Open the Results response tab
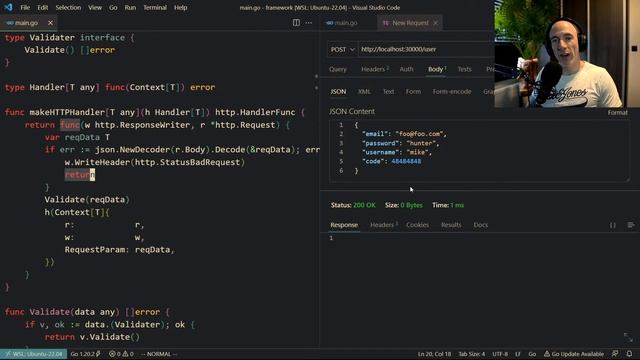This screenshot has height=360, width=640. [x=451, y=225]
